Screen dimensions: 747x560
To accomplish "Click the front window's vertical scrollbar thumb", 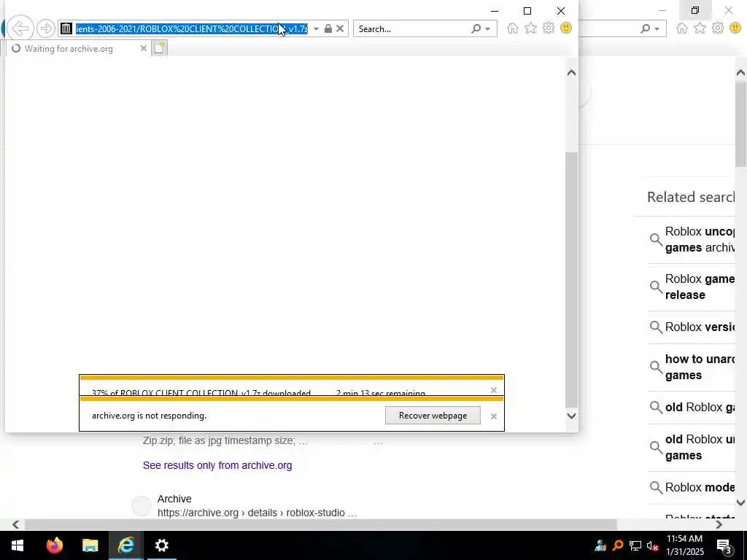I will pyautogui.click(x=572, y=279).
